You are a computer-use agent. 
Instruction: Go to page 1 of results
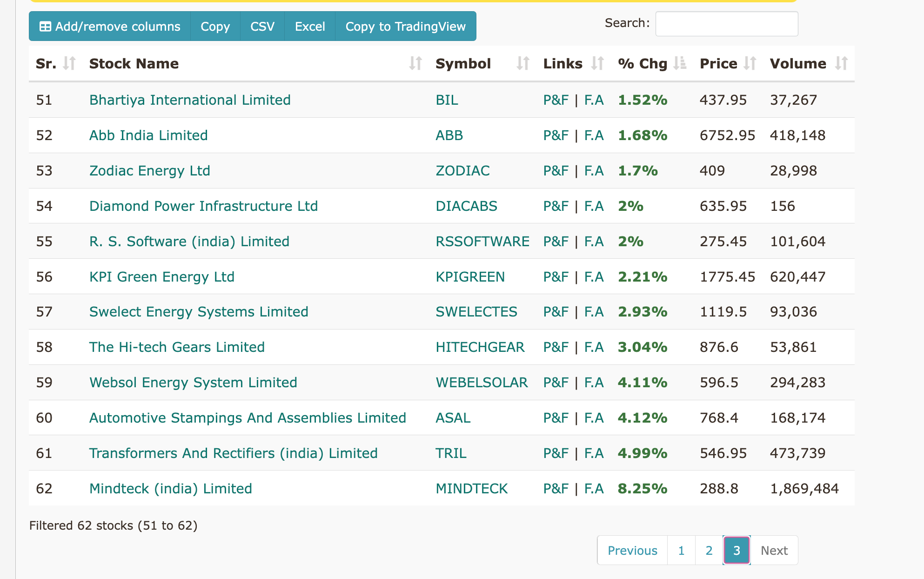(681, 550)
